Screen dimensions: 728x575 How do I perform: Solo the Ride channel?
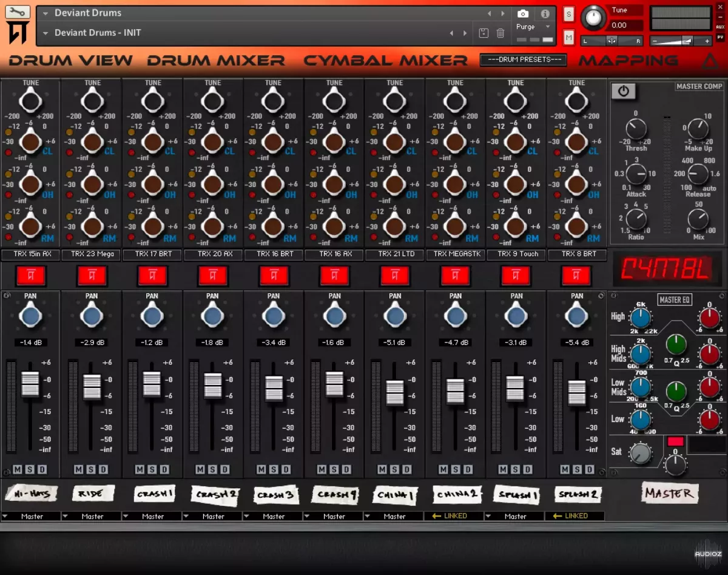pyautogui.click(x=91, y=469)
